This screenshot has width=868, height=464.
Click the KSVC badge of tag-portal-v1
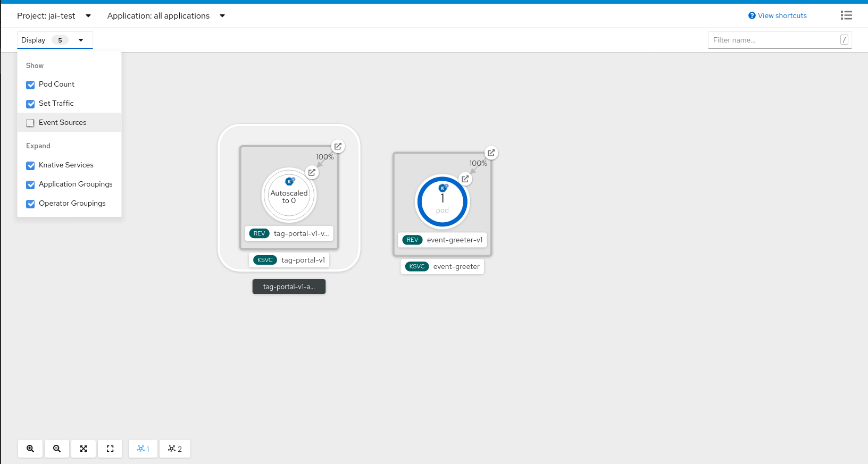coord(265,260)
